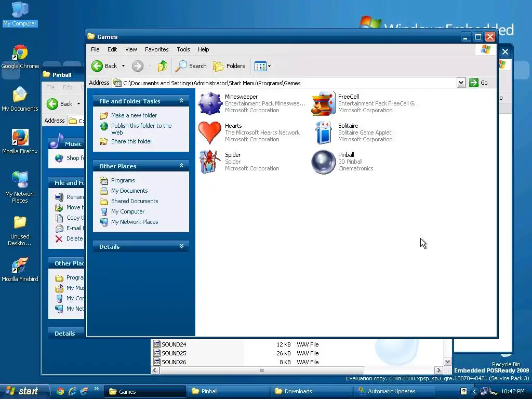This screenshot has width=532, height=399.
Task: Open My Computer desktop icon
Action: point(20,14)
